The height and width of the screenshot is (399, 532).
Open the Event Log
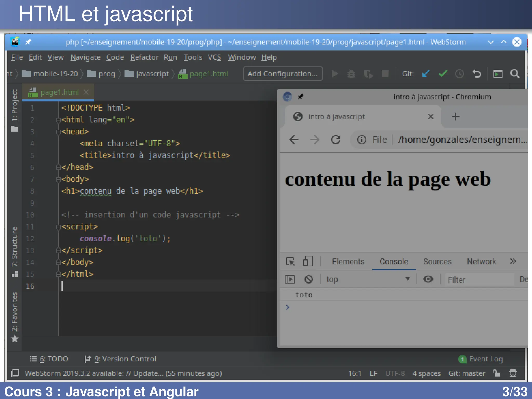pos(481,359)
